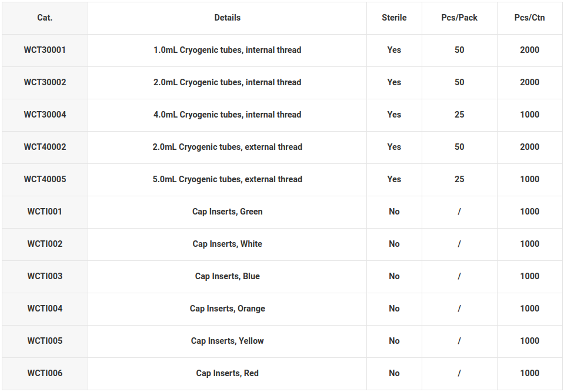Click 4.0mL Cryogenic tubes, internal thread
Screen dimensions: 564x392
228,115
